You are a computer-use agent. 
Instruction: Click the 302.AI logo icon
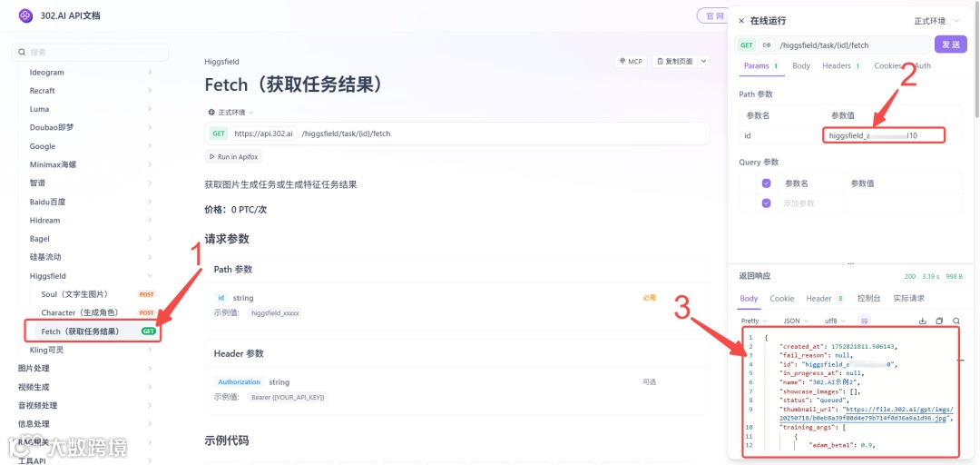[x=25, y=15]
